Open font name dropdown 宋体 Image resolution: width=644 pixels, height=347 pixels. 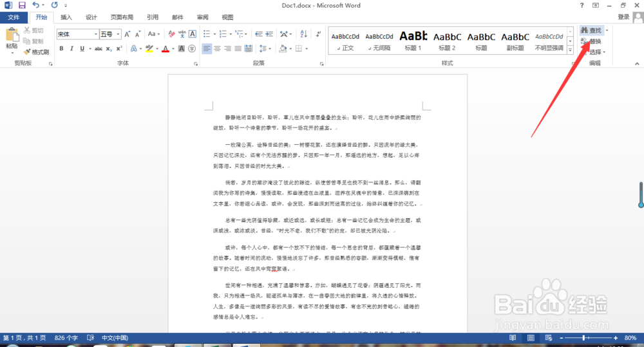click(96, 34)
